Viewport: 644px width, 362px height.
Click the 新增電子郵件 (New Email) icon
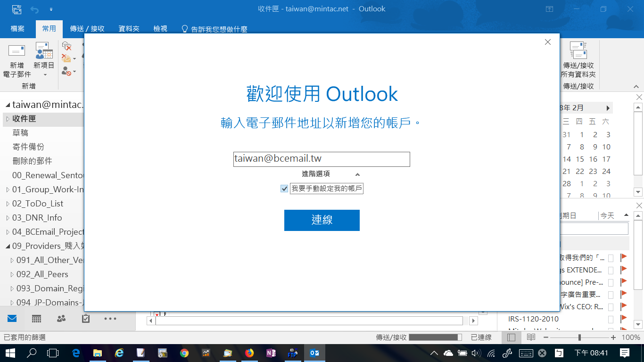point(17,52)
